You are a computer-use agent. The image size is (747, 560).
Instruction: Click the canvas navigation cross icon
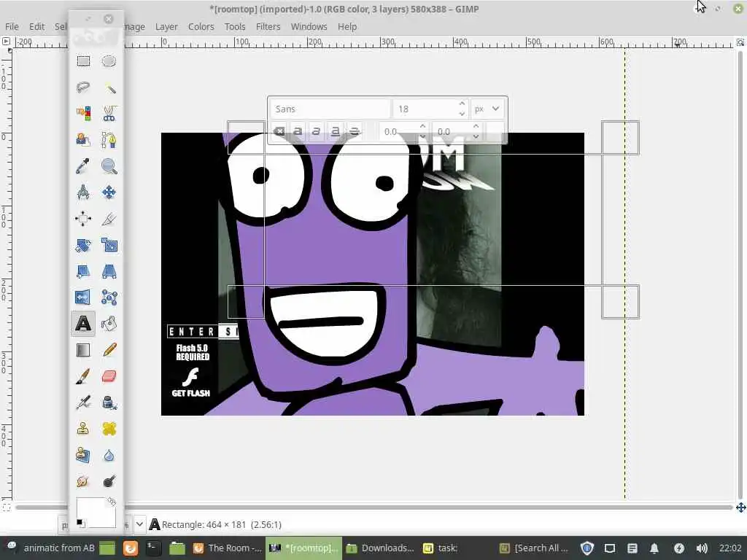point(740,507)
